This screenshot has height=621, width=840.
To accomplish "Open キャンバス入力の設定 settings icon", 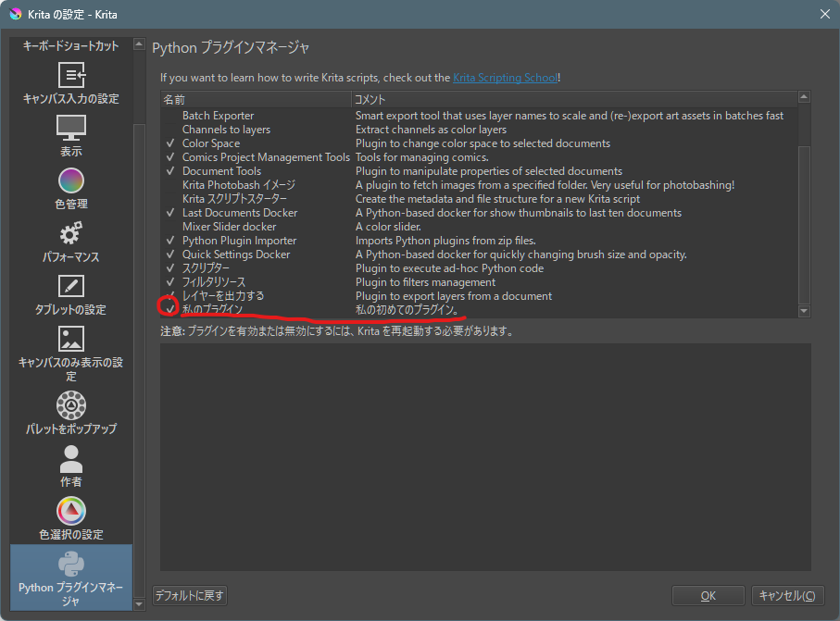I will coord(71,75).
